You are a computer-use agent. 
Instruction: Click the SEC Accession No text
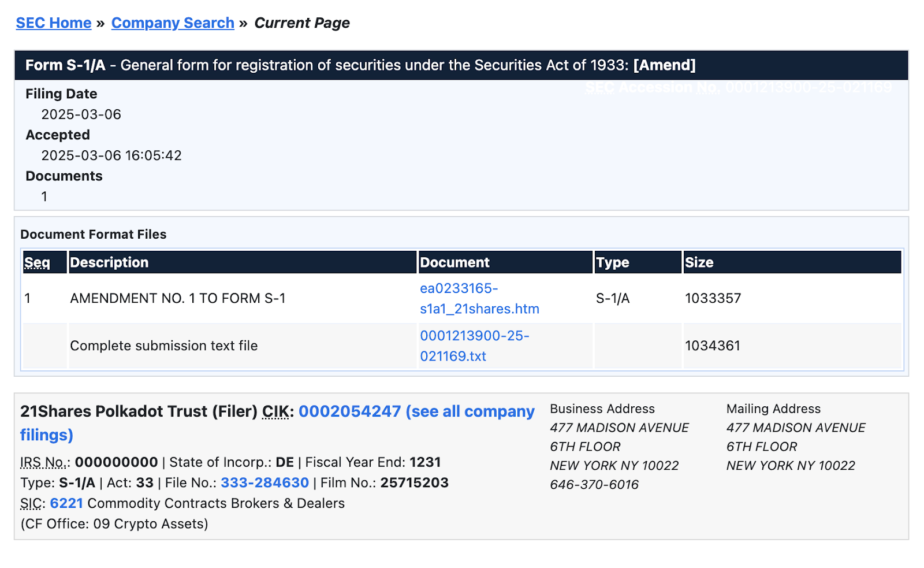click(737, 87)
